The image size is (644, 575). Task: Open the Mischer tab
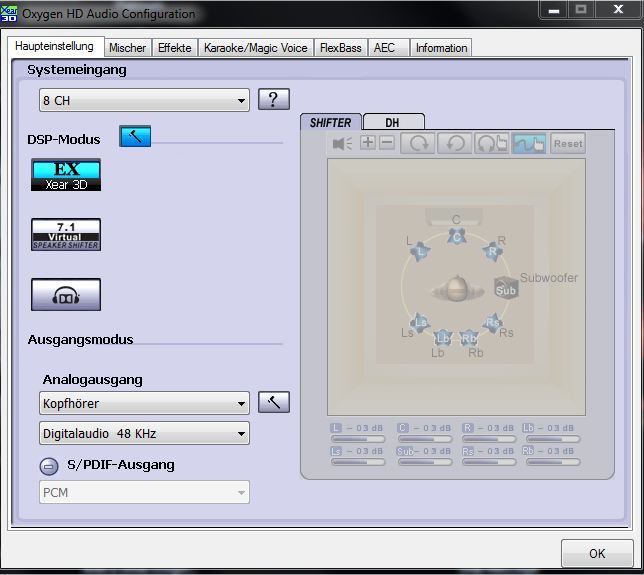(127, 48)
